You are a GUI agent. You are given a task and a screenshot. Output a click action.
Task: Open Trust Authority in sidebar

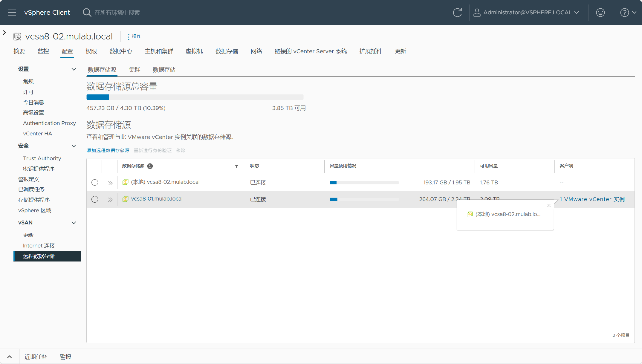click(x=42, y=158)
